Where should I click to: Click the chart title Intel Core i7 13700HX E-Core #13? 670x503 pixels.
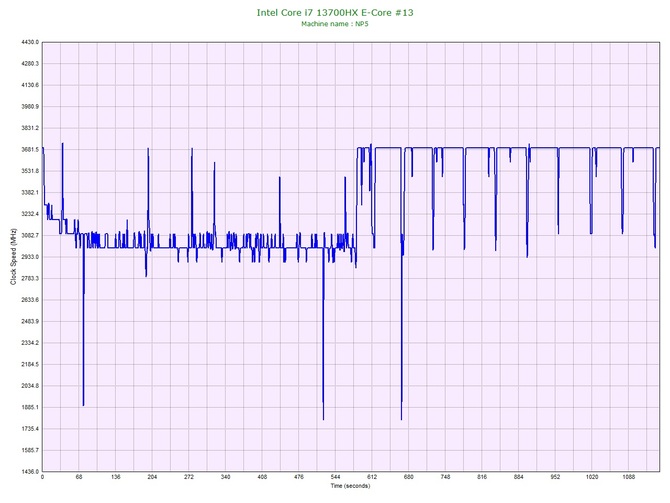335,12
